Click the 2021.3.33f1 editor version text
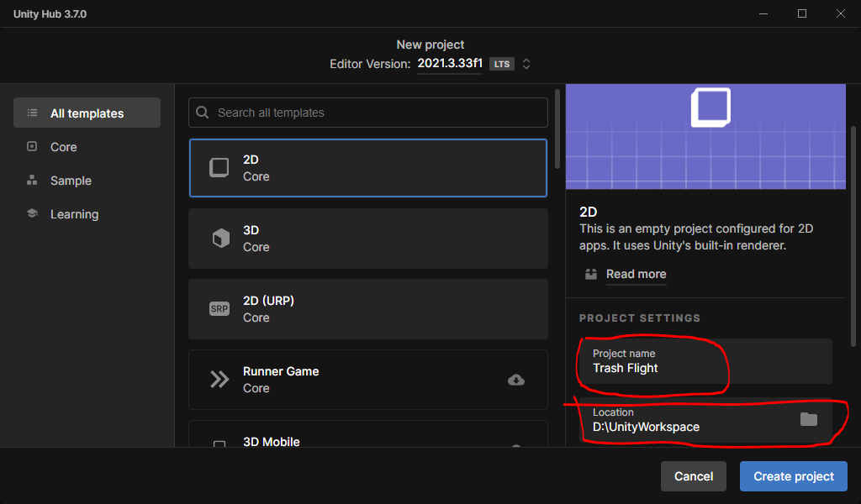 450,64
